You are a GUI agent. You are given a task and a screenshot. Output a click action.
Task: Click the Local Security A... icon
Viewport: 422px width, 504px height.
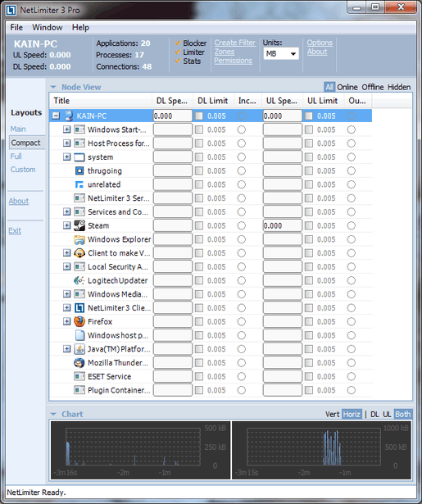(x=79, y=267)
